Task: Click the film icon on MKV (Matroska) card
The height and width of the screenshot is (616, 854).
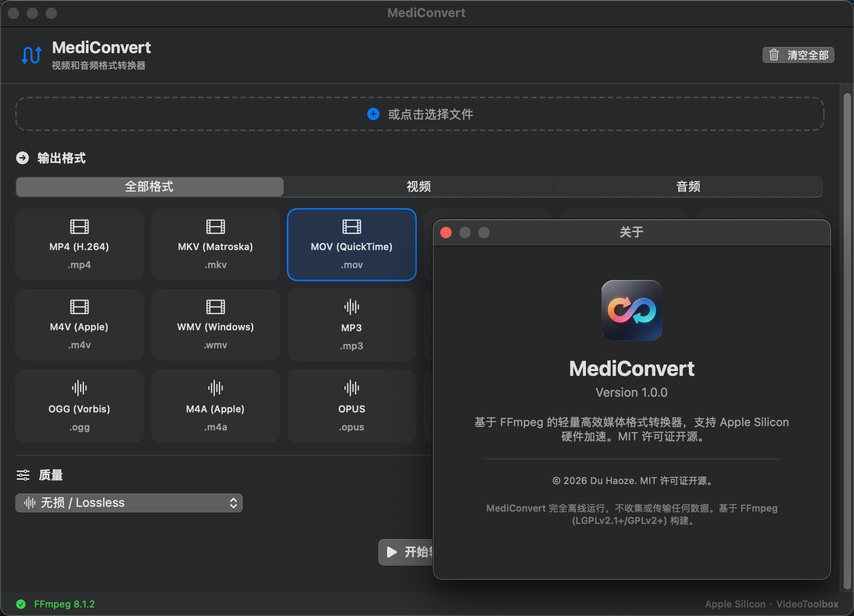Action: coord(215,227)
